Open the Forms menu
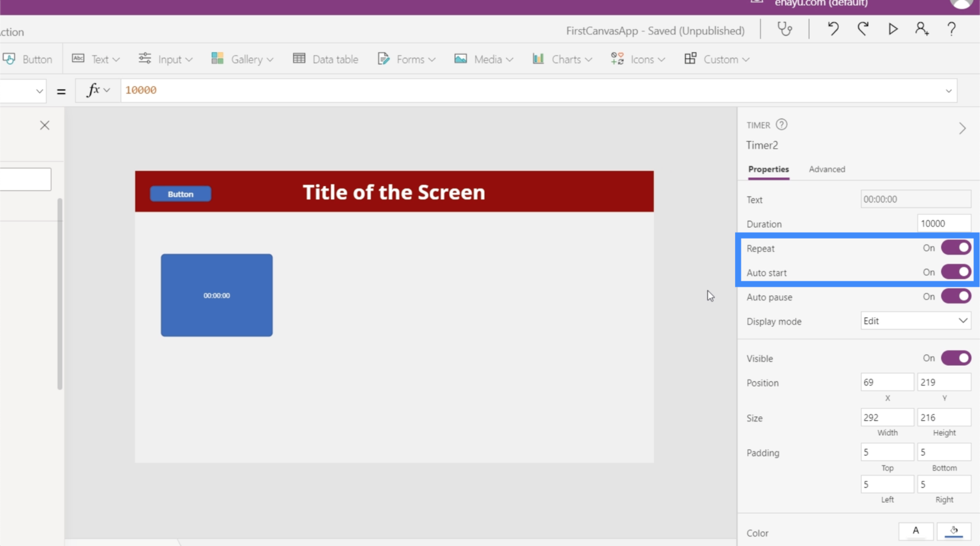The height and width of the screenshot is (546, 980). (407, 59)
